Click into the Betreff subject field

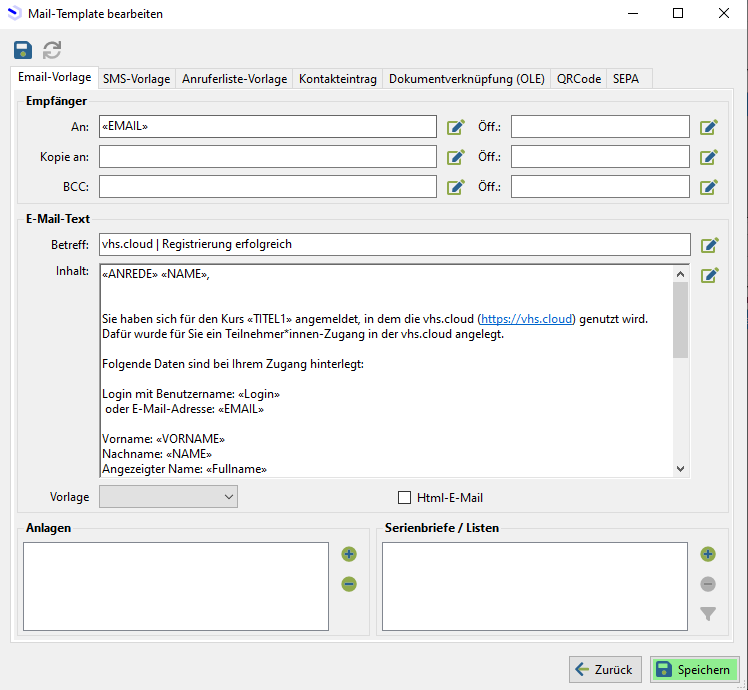[395, 244]
